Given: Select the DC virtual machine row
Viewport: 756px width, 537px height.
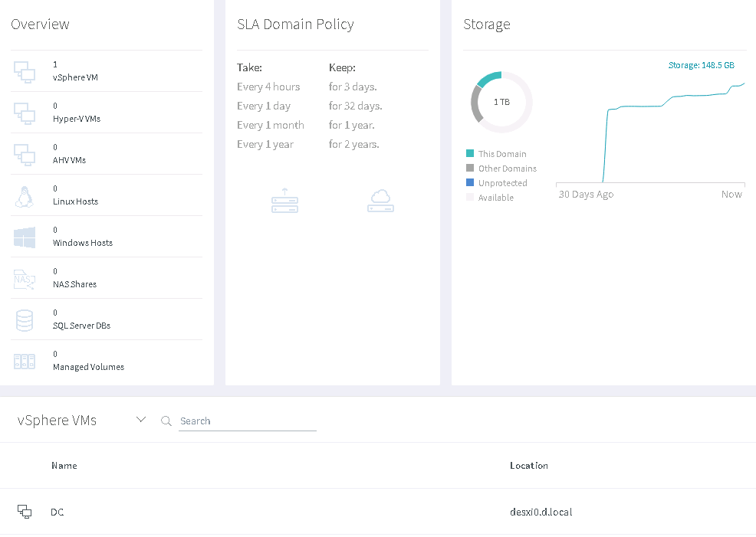Looking at the screenshot, I should [307, 512].
